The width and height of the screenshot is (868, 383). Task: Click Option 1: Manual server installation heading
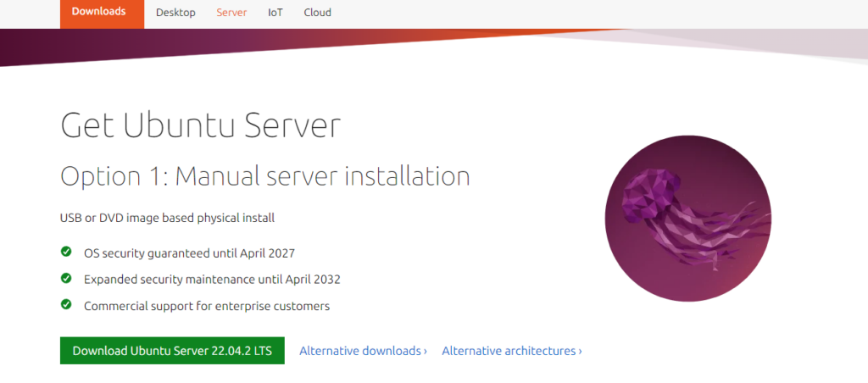coord(264,176)
